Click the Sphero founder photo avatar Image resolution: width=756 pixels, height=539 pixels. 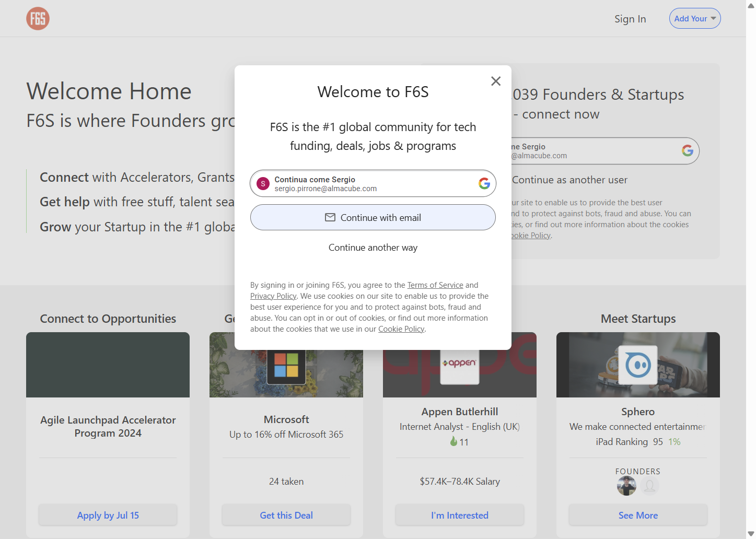point(626,486)
